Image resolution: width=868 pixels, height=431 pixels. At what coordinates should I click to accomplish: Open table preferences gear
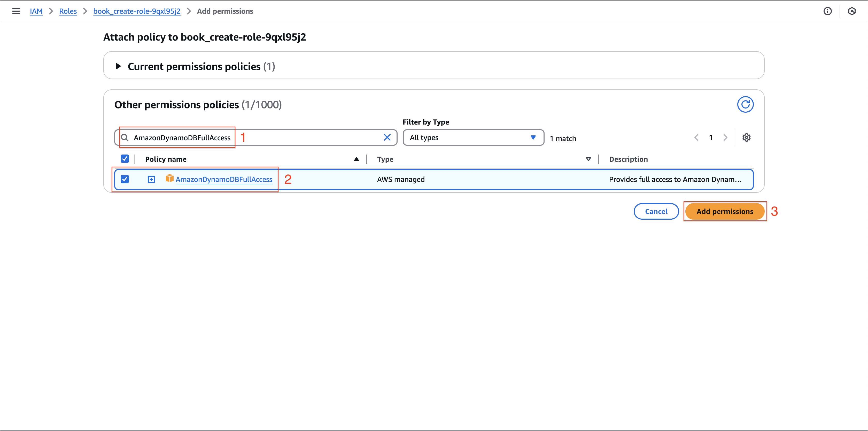click(x=746, y=137)
